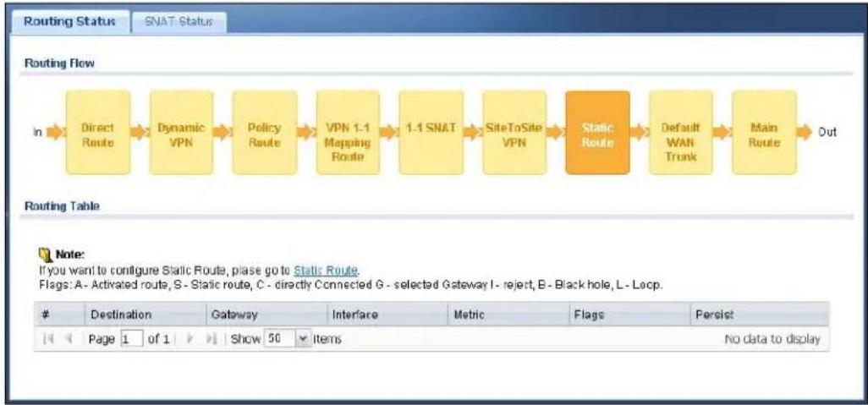The width and height of the screenshot is (868, 405).
Task: Click the Routing Flow section heading
Action: click(x=59, y=63)
